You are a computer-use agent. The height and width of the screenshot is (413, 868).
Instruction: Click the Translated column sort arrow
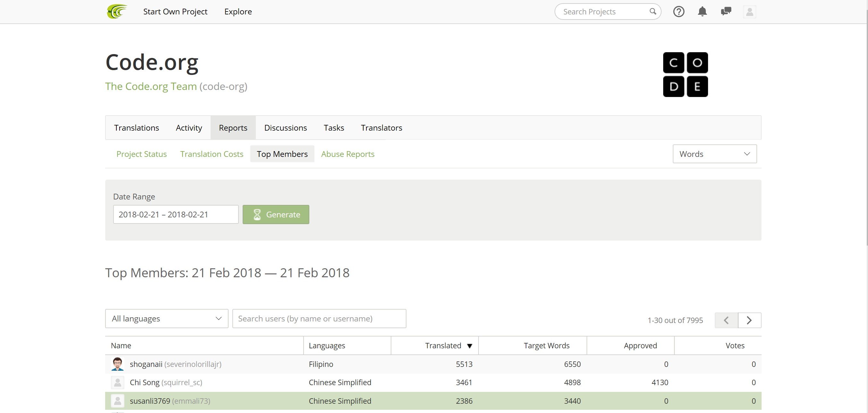[x=469, y=346]
